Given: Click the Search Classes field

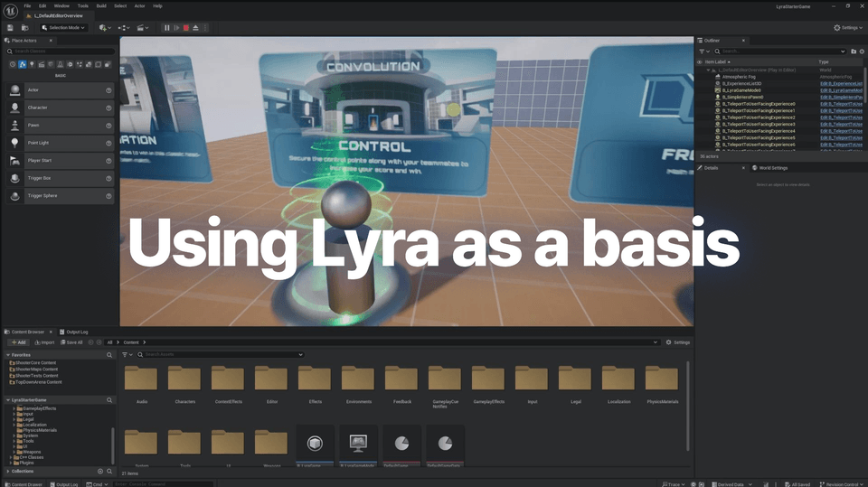Looking at the screenshot, I should pyautogui.click(x=60, y=51).
